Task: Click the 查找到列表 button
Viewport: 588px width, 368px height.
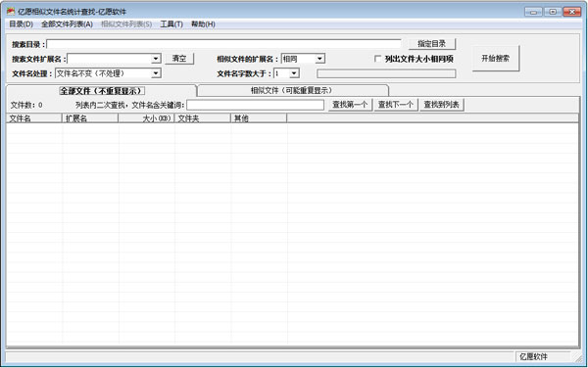Action: [x=441, y=105]
